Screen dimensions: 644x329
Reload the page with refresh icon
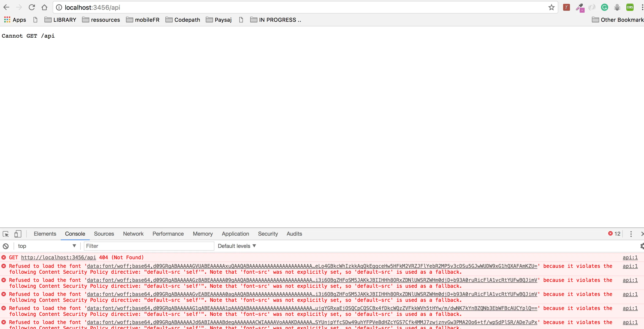point(32,7)
